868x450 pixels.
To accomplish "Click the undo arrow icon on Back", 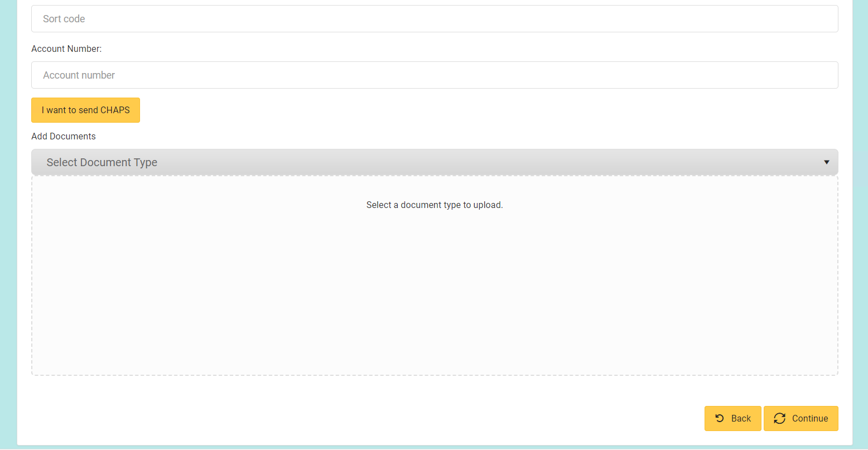I will tap(720, 418).
